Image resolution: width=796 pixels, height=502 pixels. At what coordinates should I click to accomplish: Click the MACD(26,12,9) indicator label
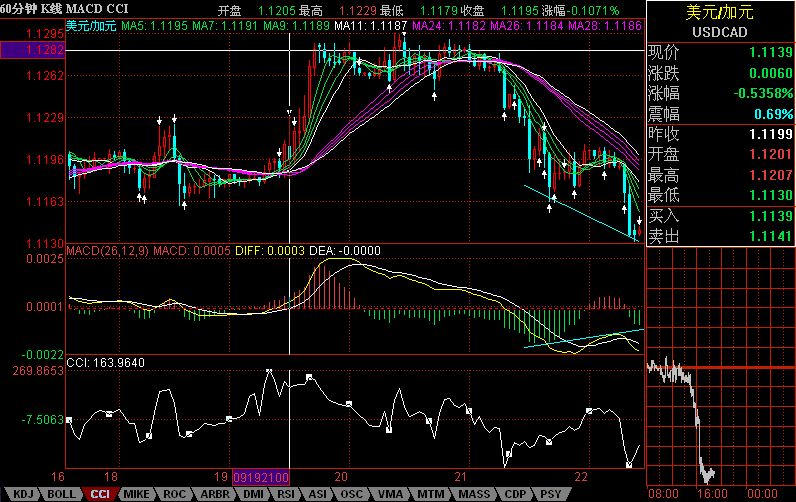click(x=108, y=251)
